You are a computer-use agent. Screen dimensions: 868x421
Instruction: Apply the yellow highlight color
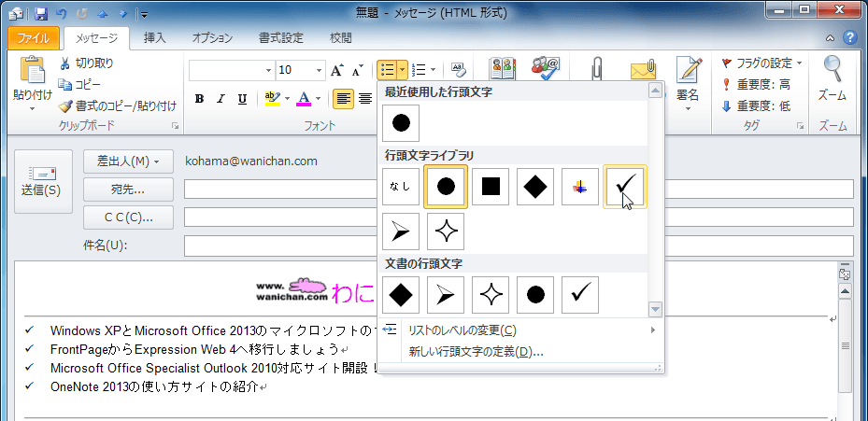(x=273, y=99)
